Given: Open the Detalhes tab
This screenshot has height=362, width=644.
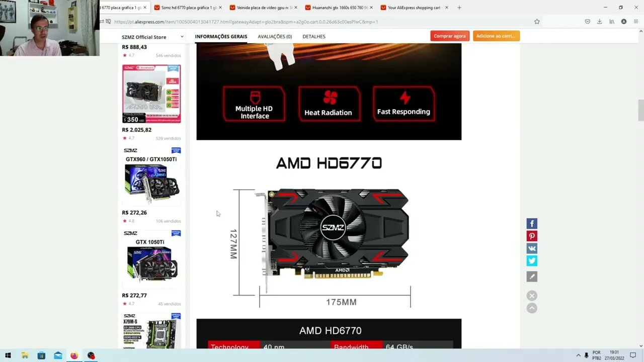Looking at the screenshot, I should tap(314, 36).
